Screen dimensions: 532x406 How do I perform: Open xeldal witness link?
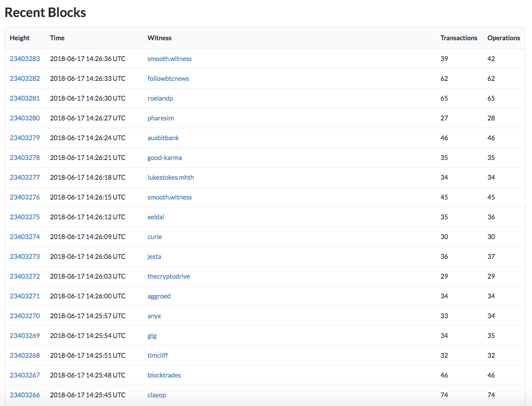156,217
